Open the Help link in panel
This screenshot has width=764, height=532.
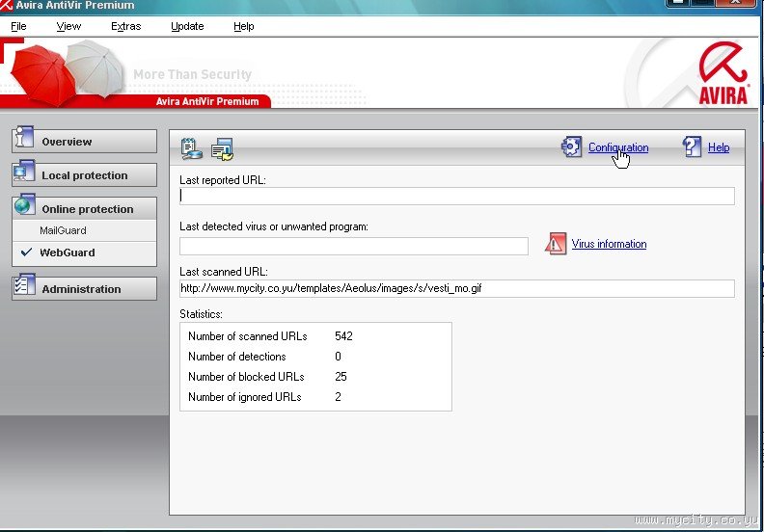(719, 147)
